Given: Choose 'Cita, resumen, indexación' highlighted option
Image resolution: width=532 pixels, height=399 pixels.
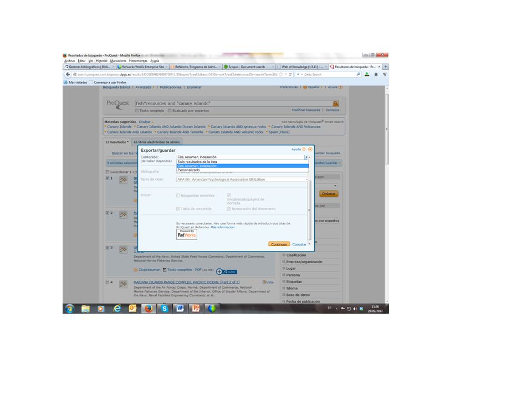Looking at the screenshot, I should [243, 166].
